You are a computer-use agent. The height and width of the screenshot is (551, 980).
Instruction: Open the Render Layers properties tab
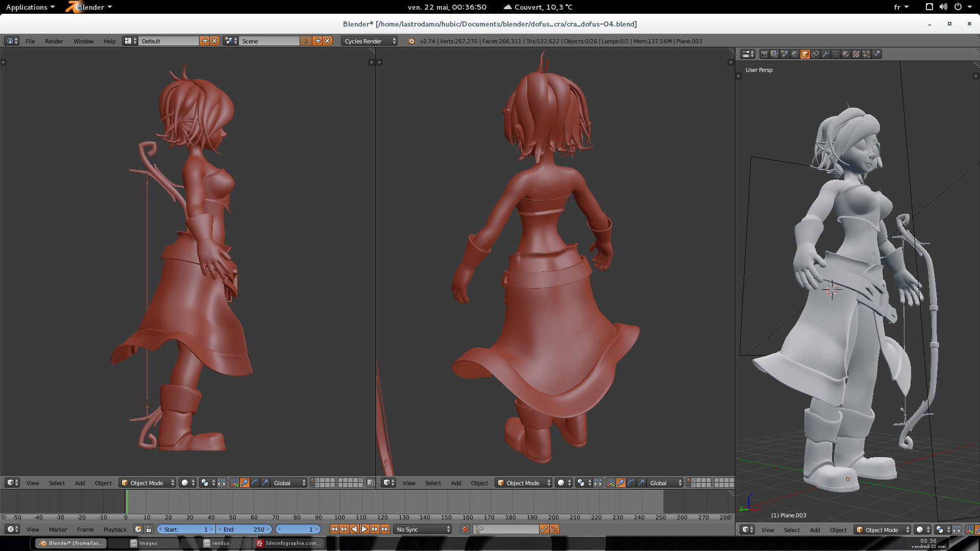click(x=774, y=54)
